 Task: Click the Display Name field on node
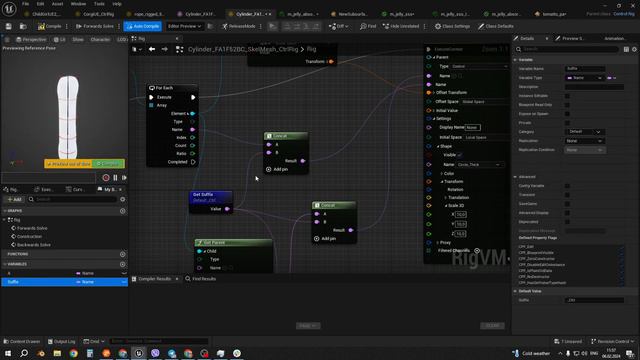click(x=473, y=127)
